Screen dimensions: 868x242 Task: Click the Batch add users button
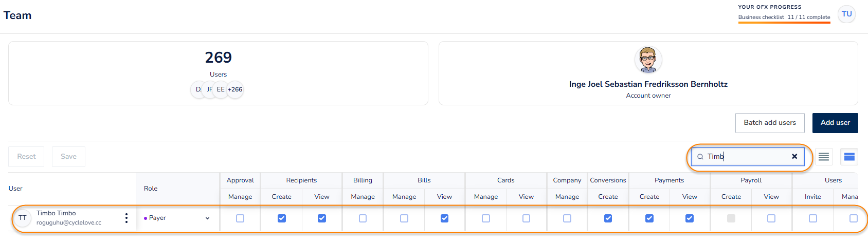tap(770, 123)
